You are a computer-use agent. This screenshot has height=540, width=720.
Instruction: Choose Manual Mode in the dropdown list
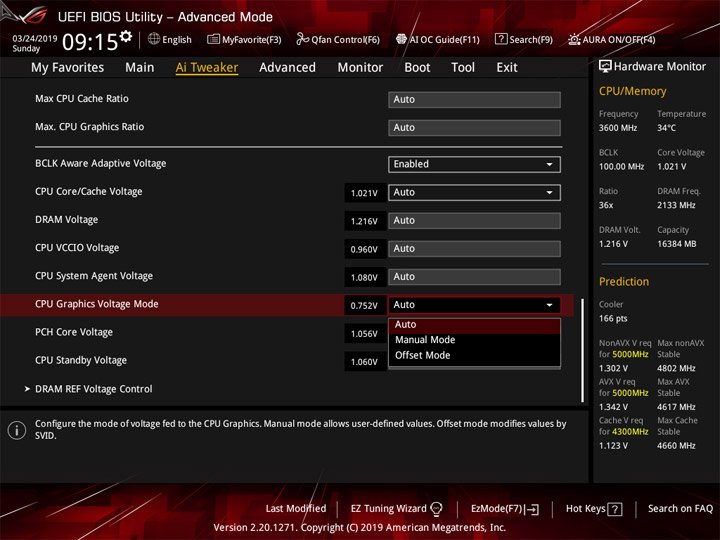[474, 340]
